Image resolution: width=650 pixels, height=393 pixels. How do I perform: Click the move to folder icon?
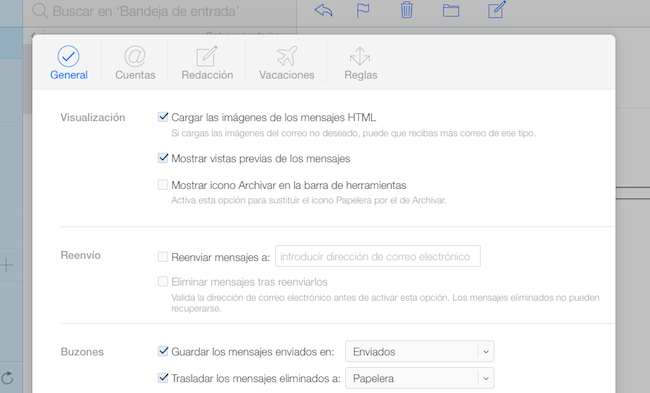[x=451, y=10]
